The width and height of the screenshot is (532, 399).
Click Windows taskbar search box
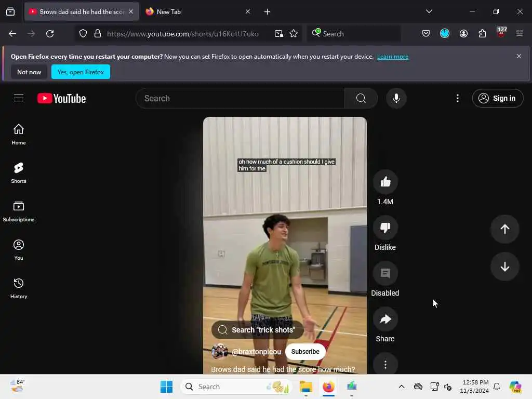click(236, 387)
